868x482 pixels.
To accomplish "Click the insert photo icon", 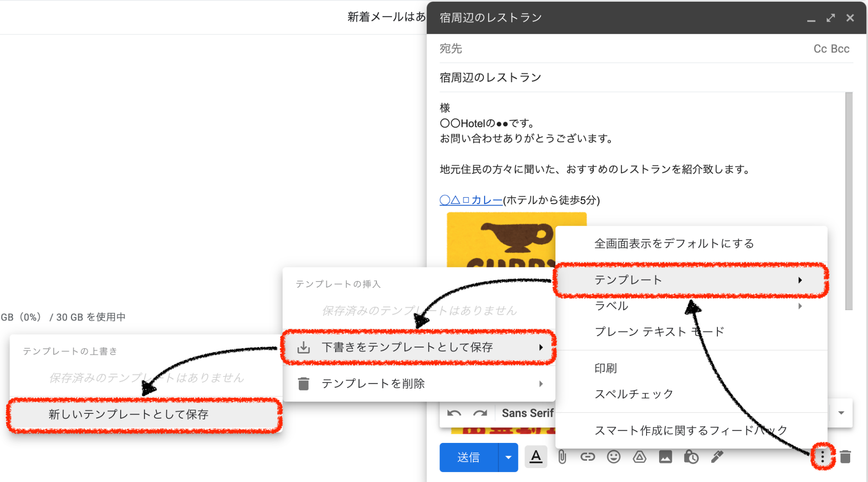I will [665, 457].
